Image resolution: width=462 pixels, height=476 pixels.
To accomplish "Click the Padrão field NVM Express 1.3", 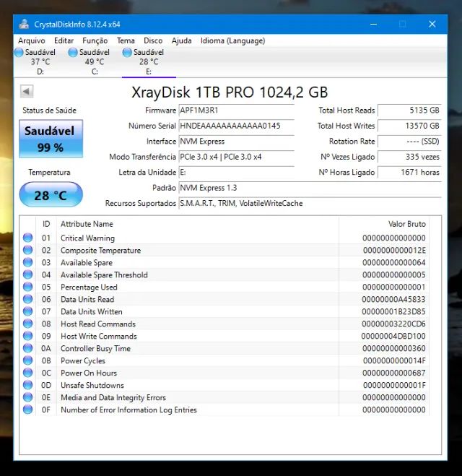I will coord(310,188).
